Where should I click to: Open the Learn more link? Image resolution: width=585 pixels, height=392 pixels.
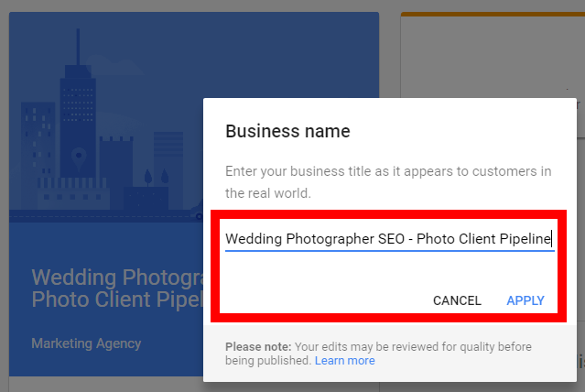click(345, 361)
